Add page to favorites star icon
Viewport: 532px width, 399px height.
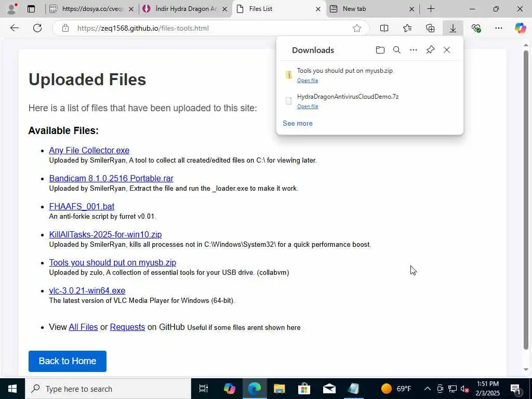(356, 28)
